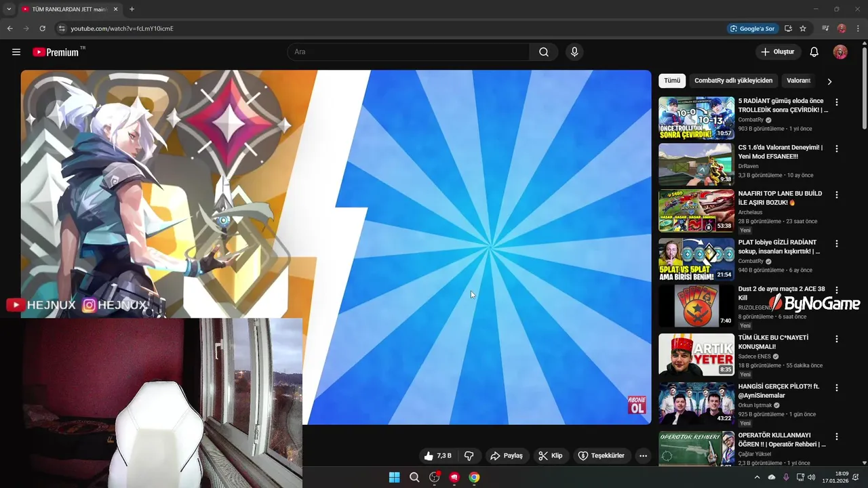
Task: Open options for 5 RADİANT gümüş eloda video
Action: point(836,102)
